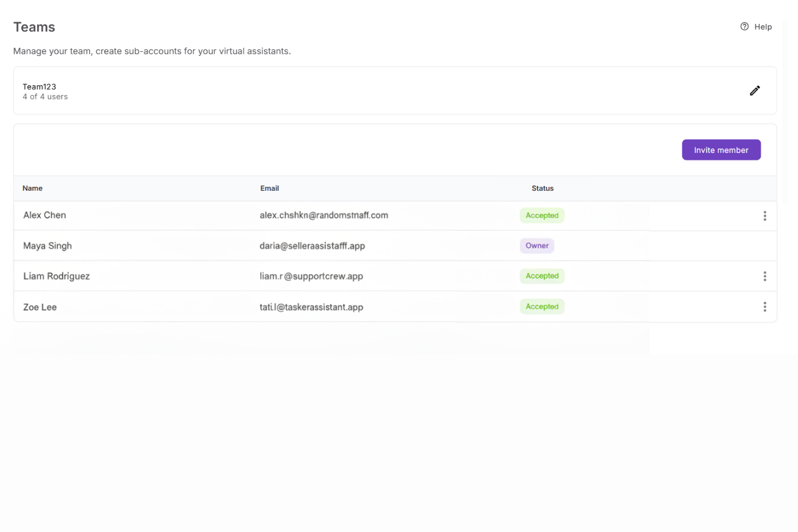Open the three-dot menu for Liam Rodriguez
This screenshot has width=798, height=532.
765,276
